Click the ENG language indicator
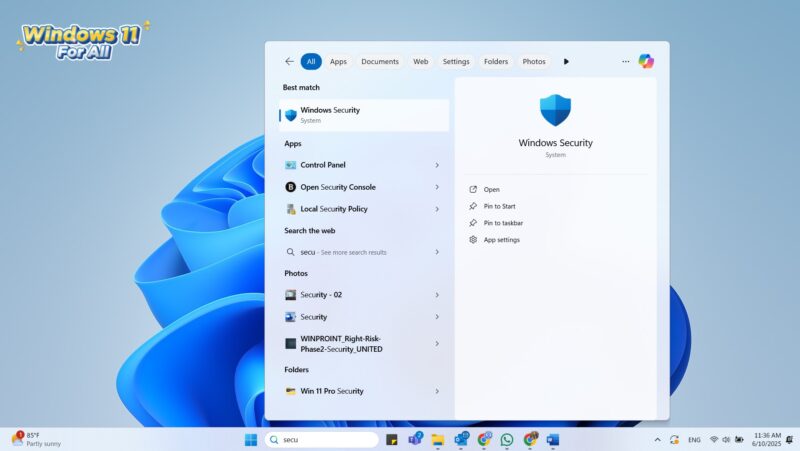 694,439
